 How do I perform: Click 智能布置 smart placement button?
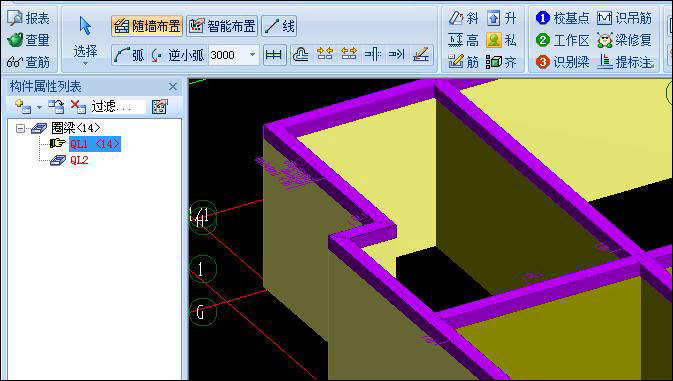(x=222, y=26)
